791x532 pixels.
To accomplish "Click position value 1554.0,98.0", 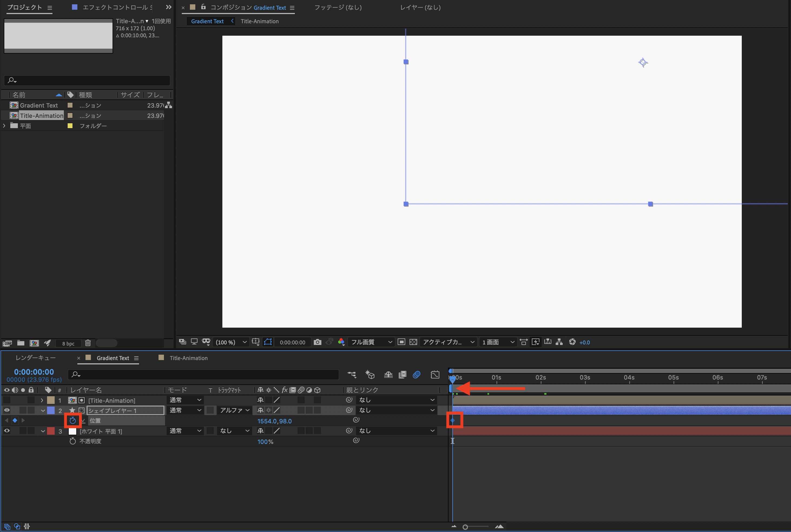I will [274, 421].
